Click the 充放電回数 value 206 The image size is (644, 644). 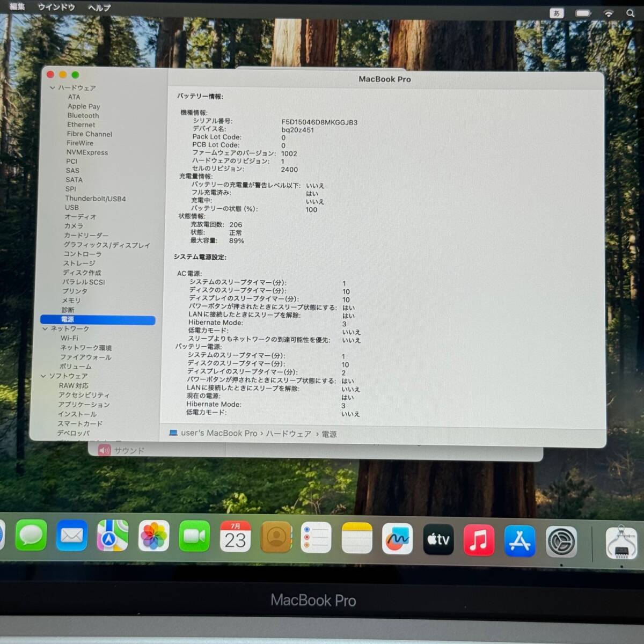(x=236, y=224)
